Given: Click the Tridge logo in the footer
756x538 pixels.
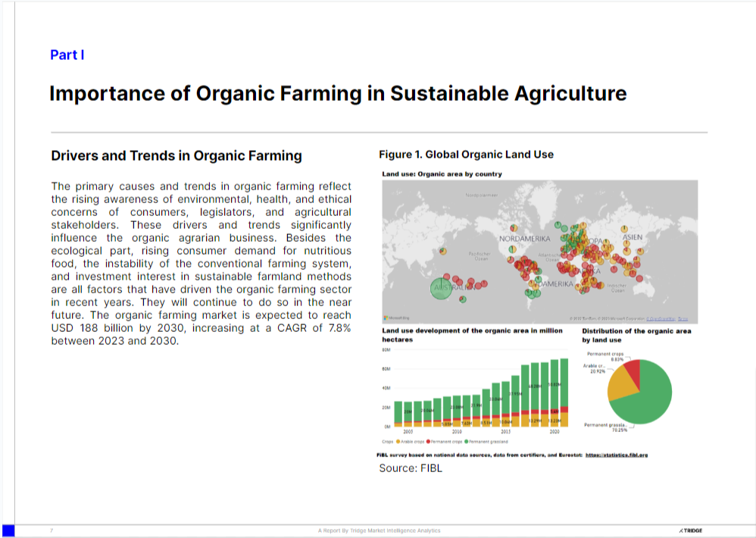Looking at the screenshot, I should tap(691, 530).
